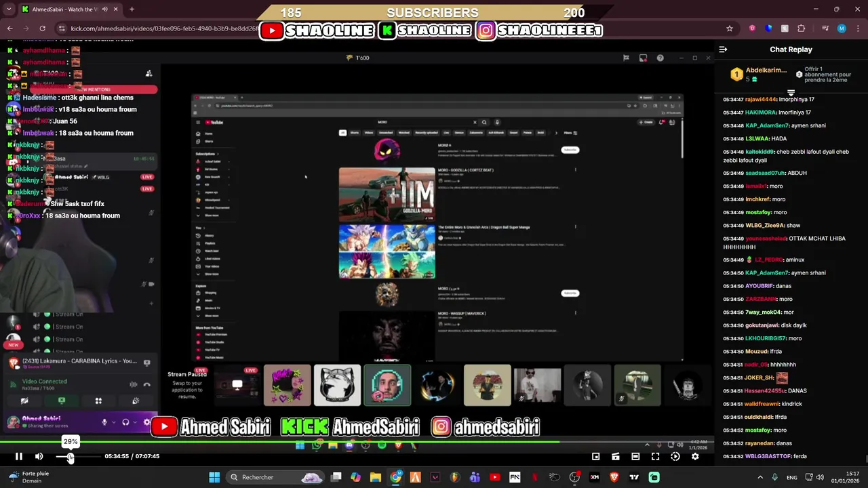The width and height of the screenshot is (868, 488).
Task: Open the mini player mode icon
Action: 595,457
